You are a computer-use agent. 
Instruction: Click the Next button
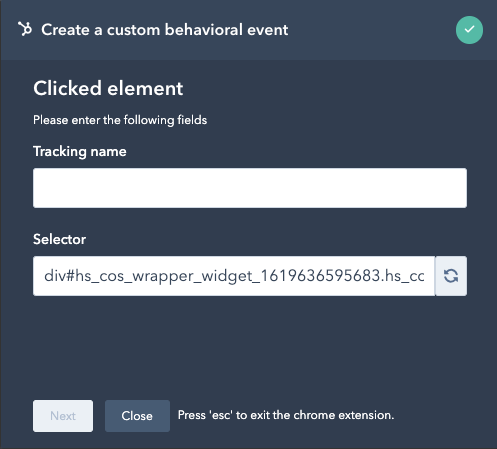(63, 416)
